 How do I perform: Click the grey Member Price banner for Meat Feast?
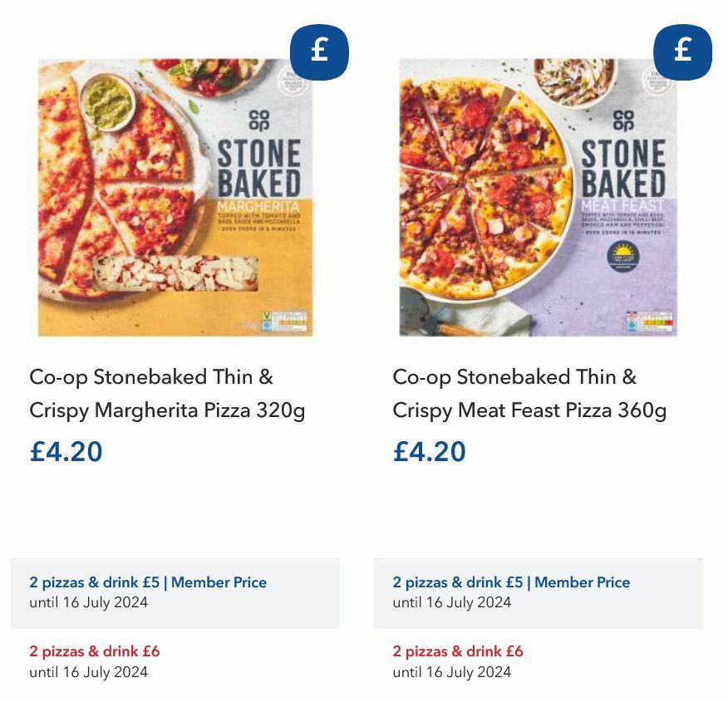(540, 592)
